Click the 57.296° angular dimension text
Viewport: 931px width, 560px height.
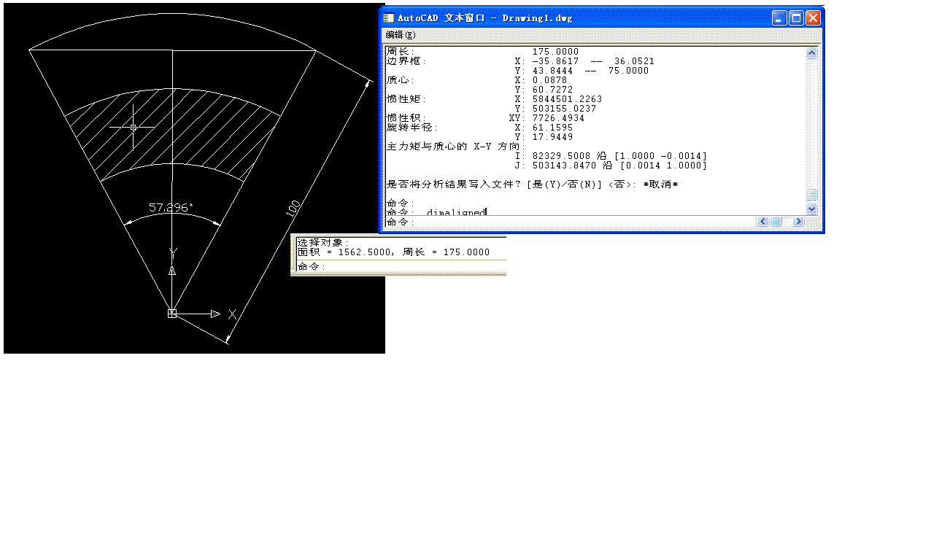170,206
